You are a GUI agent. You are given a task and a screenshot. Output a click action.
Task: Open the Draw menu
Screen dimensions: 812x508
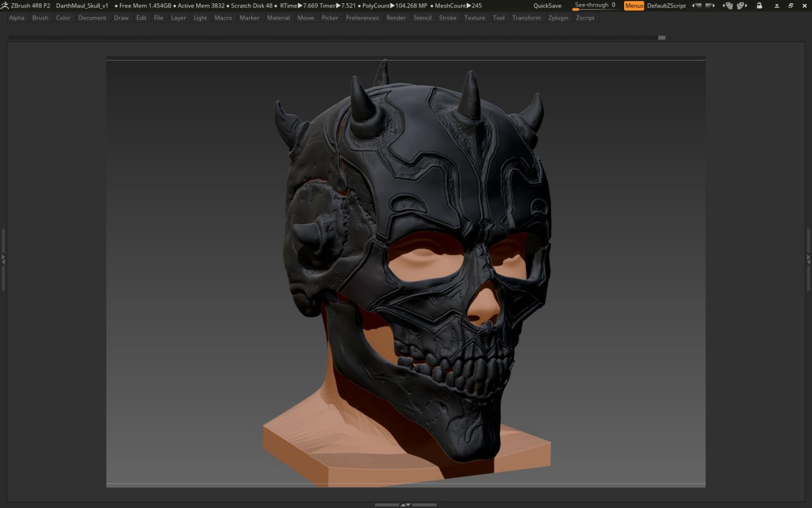121,18
